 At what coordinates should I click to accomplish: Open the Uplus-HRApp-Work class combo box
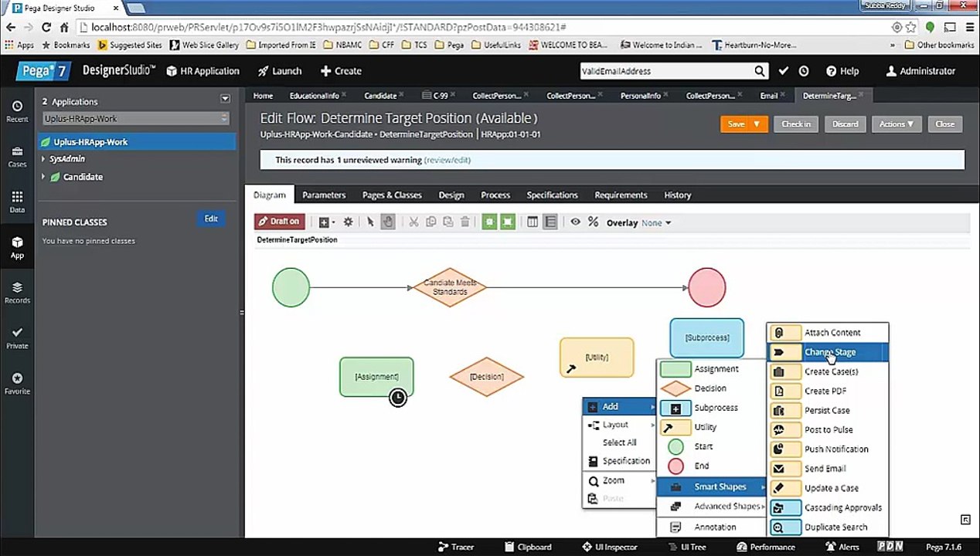(136, 119)
